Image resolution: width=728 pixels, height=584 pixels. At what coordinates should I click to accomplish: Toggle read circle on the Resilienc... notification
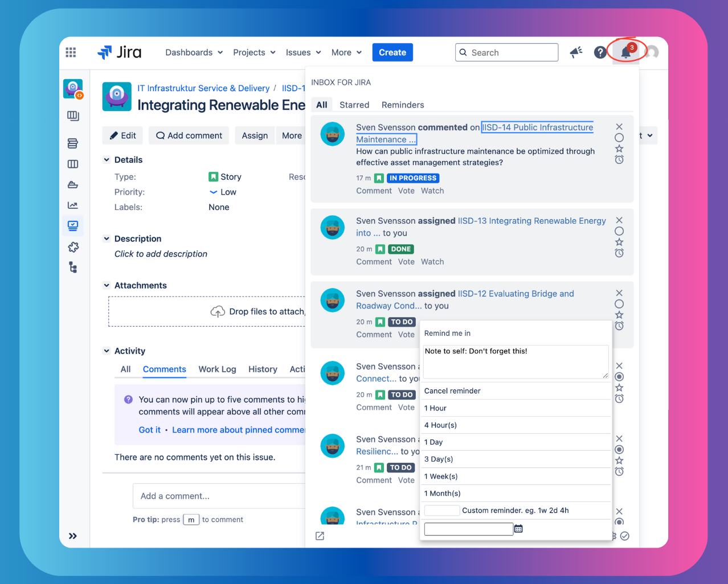tap(619, 450)
